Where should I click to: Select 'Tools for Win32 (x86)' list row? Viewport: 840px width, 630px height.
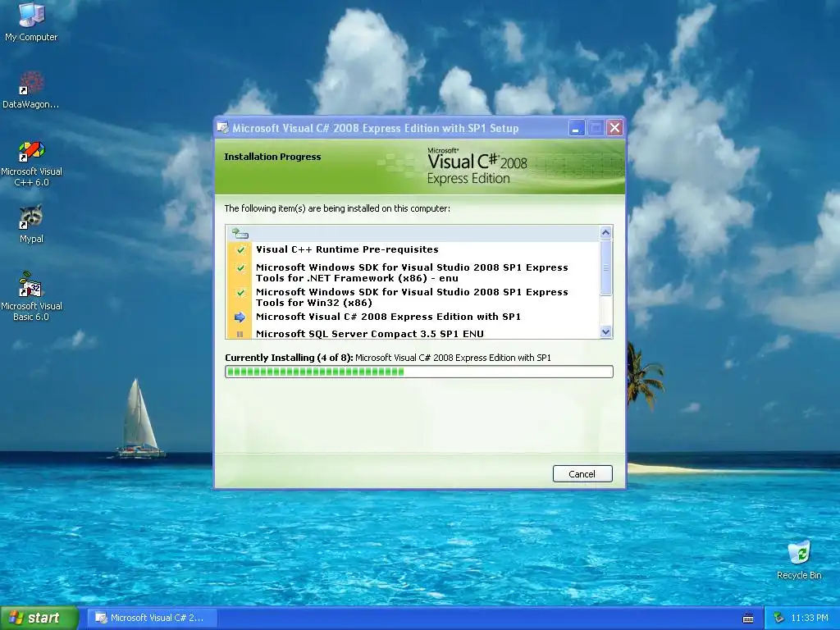point(413,297)
